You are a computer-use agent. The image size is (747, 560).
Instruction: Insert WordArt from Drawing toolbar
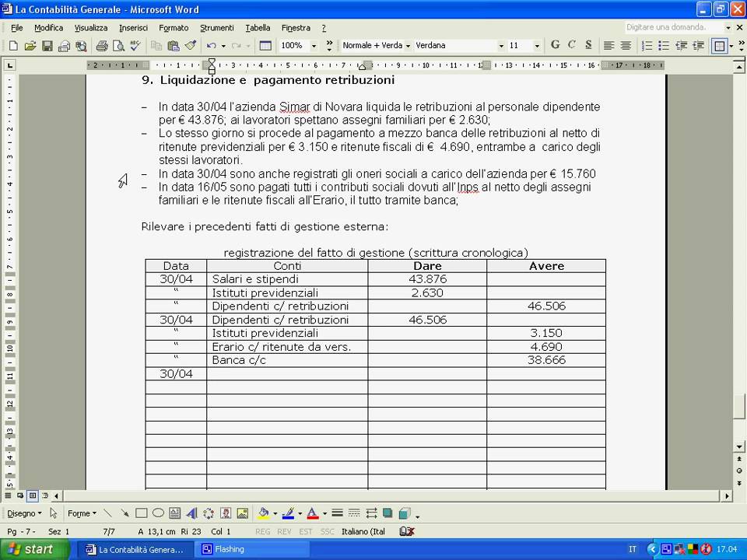coord(191,513)
